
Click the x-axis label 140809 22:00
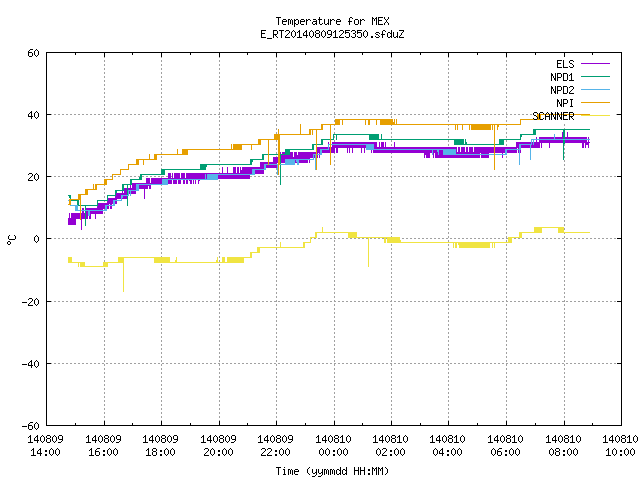[276, 446]
